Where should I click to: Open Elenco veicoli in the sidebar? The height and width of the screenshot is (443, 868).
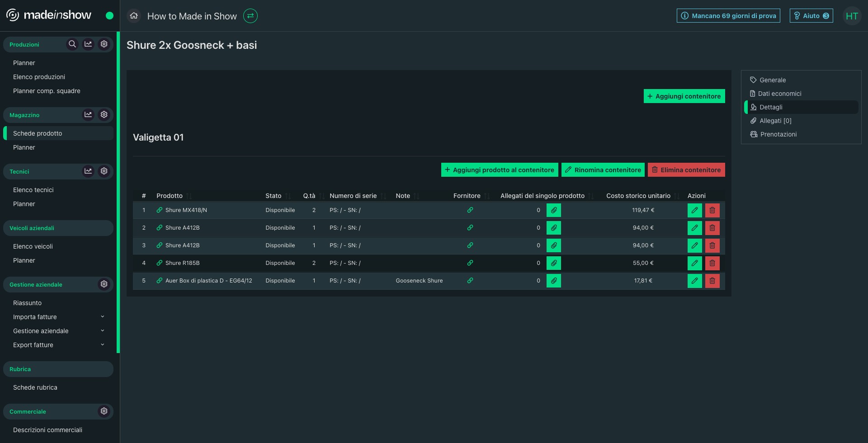pos(33,246)
